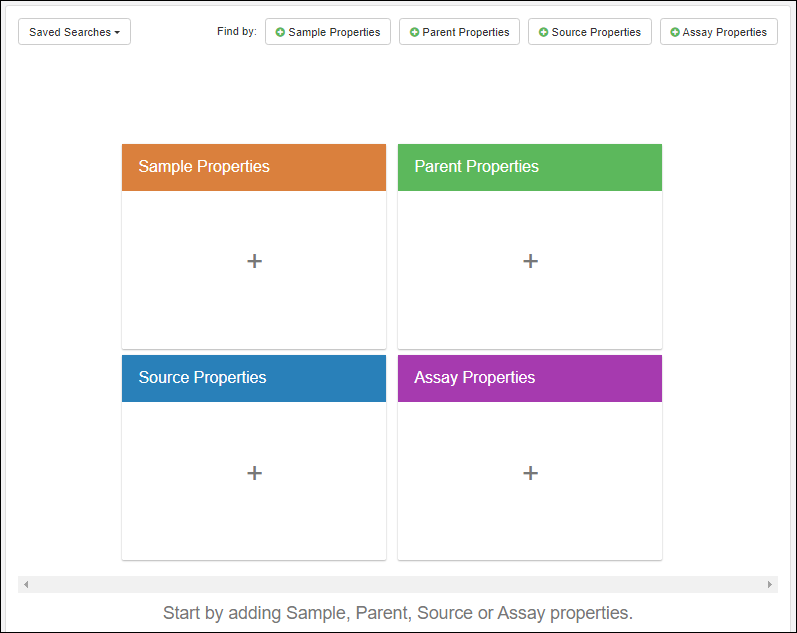797x633 pixels.
Task: Click green plus on Sample Properties button
Action: coord(280,32)
